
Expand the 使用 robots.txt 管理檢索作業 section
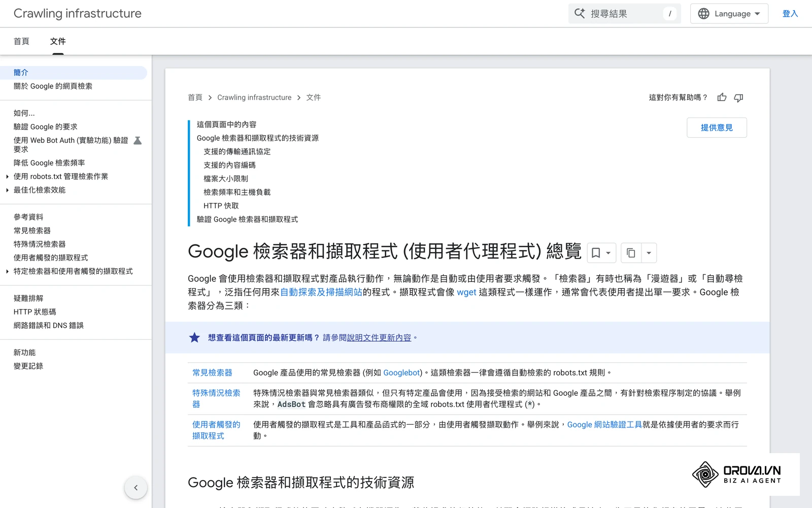[x=7, y=177]
